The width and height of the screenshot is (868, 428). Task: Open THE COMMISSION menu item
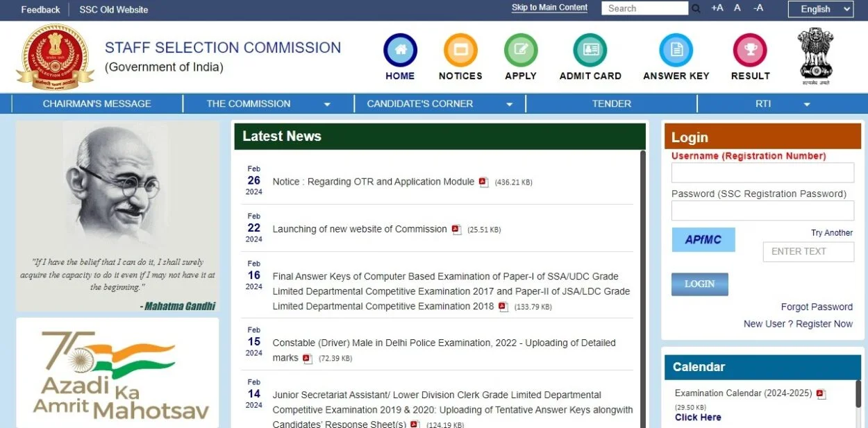pos(249,104)
